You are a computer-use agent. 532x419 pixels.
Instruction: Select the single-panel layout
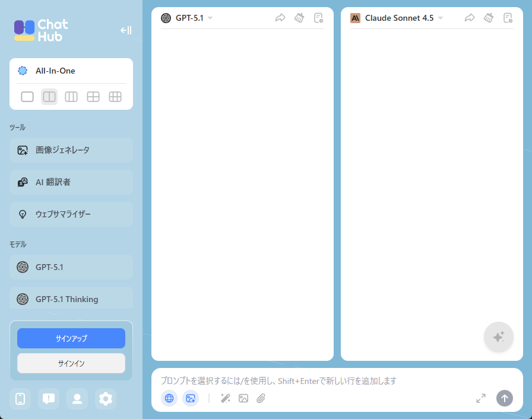pos(27,97)
